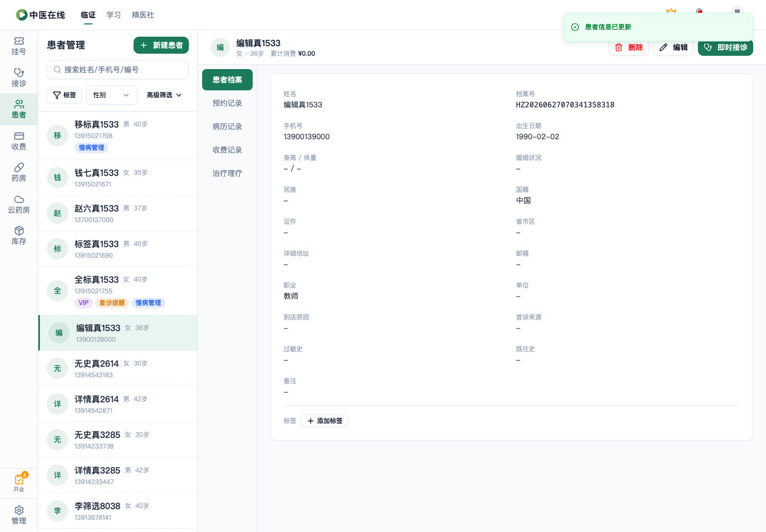Screen dimensions: 766x532
Task: Open the 接诊 consultation sidebar icon
Action: (x=19, y=78)
